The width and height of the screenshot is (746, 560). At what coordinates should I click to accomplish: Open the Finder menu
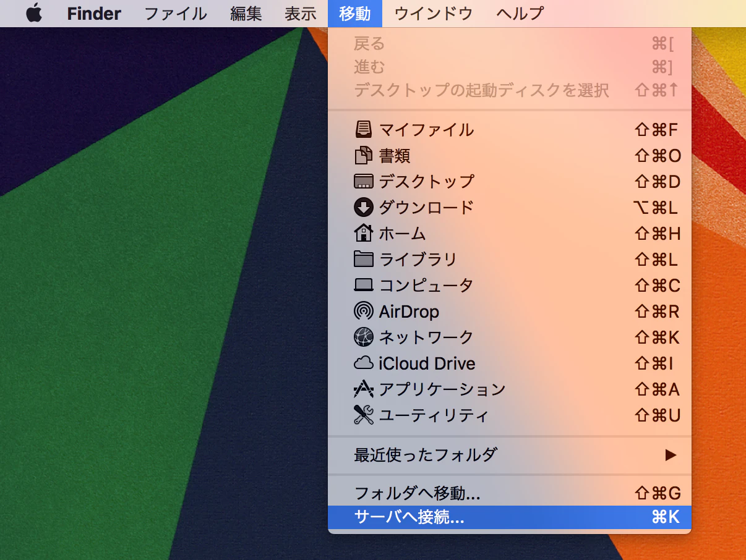tap(94, 13)
